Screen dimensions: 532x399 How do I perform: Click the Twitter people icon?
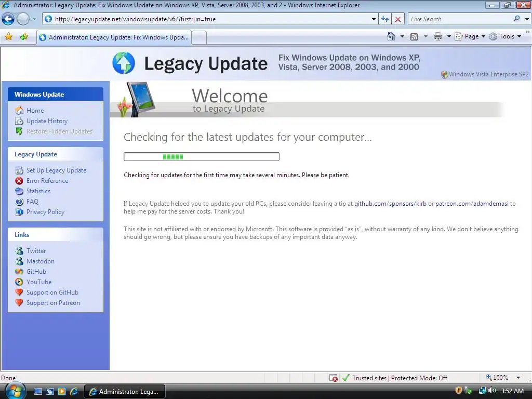pos(19,251)
